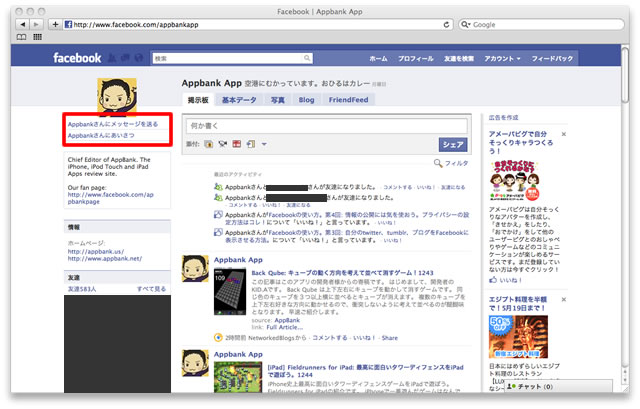Attach a link using the link icon
This screenshot has width=640, height=409.
[251, 144]
